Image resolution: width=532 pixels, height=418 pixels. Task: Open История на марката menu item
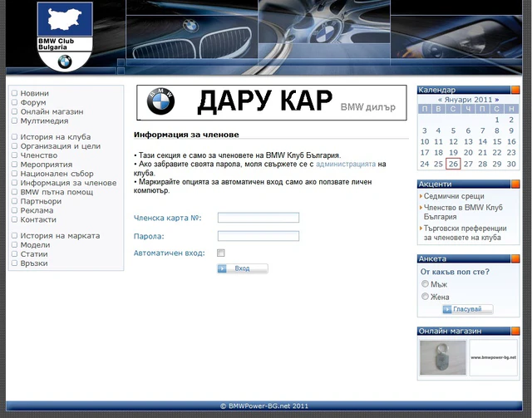click(x=61, y=236)
